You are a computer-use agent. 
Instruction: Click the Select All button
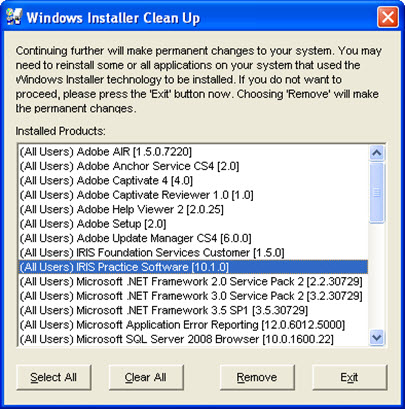[x=54, y=377]
